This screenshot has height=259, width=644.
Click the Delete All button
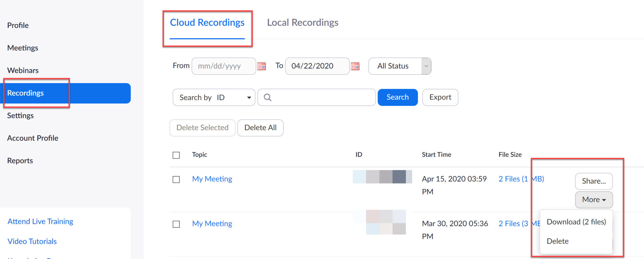tap(260, 128)
